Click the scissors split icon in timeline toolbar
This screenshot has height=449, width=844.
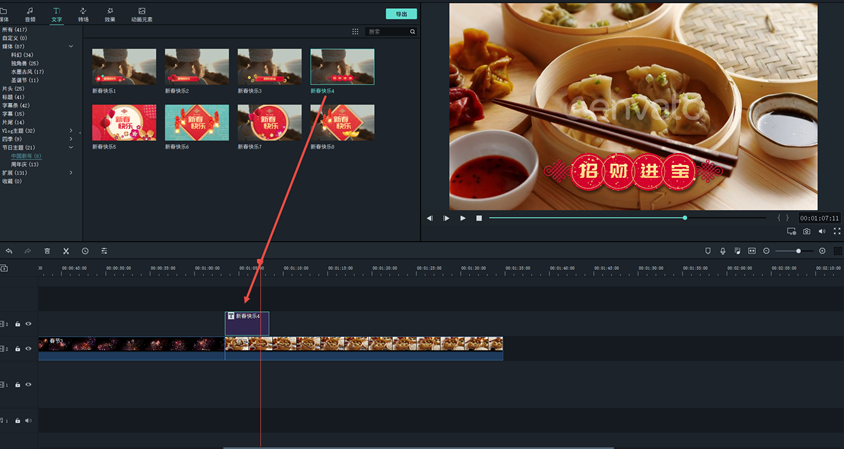(66, 251)
